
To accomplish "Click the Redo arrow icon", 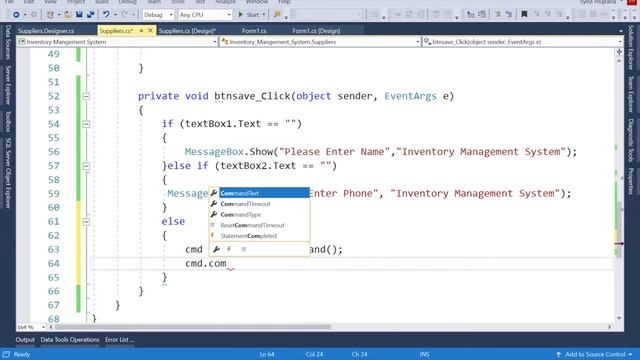I will (124, 15).
